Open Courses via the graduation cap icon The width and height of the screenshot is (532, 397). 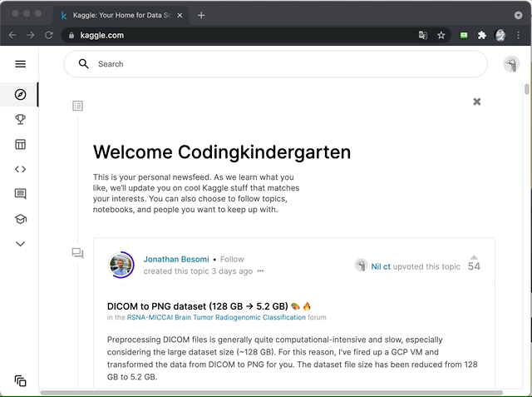tap(20, 219)
